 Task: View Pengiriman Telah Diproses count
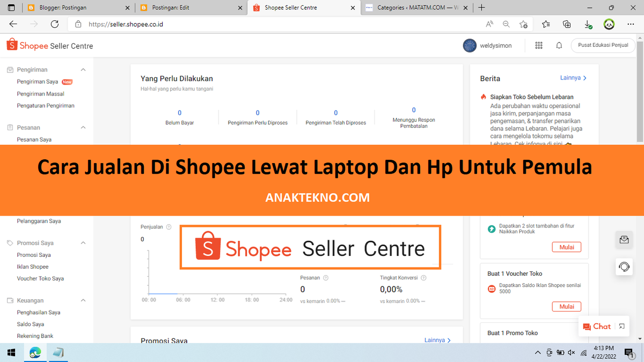click(336, 117)
